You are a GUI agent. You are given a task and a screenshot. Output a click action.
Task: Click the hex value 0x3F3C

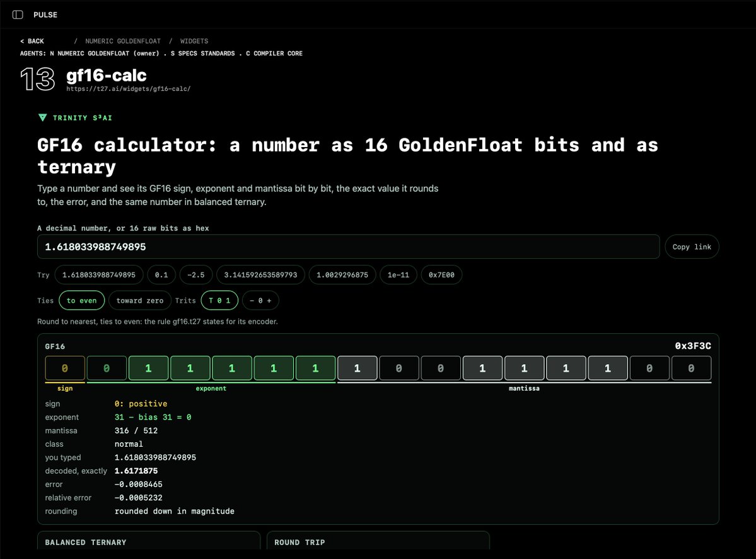coord(693,346)
